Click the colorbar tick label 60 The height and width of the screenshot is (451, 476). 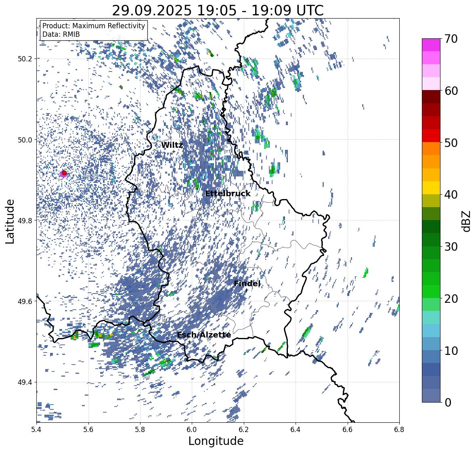pos(451,91)
